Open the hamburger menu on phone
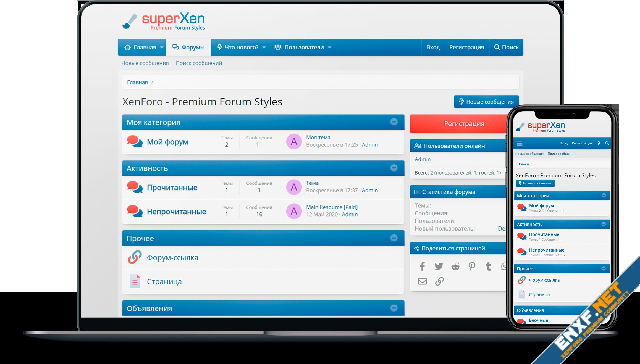Screen dimensions: 640x364 point(520,143)
